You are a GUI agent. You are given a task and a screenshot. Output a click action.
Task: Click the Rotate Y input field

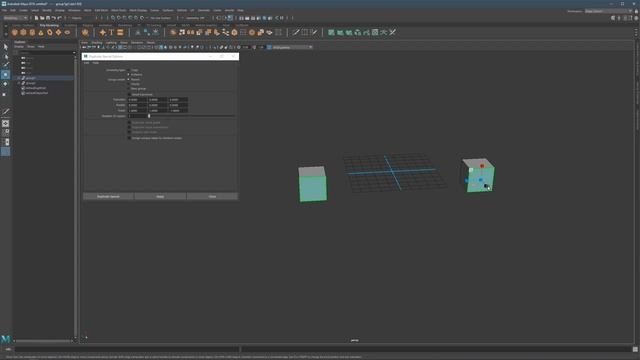click(158, 105)
